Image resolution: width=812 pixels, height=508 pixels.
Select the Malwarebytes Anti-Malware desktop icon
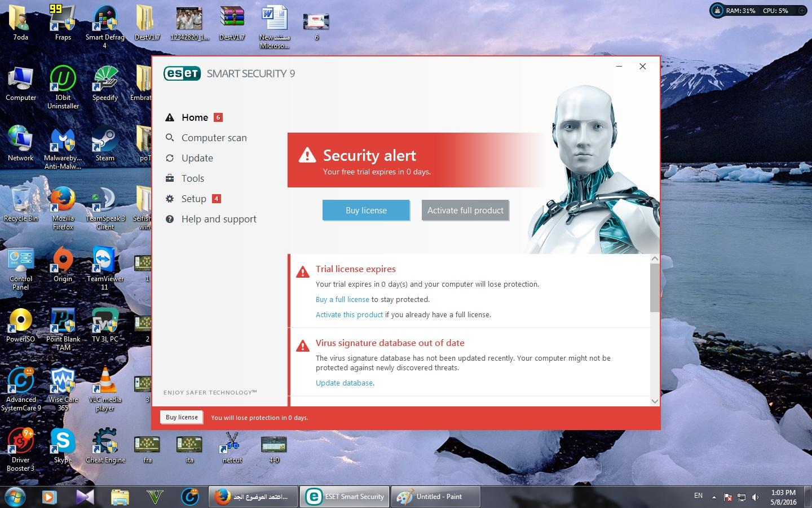coord(63,147)
